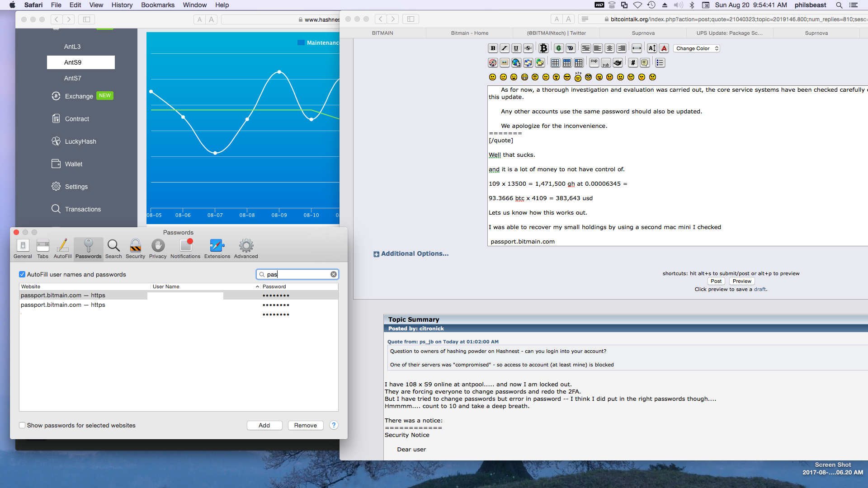Open Notification Center in menu bar
Image resolution: width=868 pixels, height=488 pixels.
(854, 5)
